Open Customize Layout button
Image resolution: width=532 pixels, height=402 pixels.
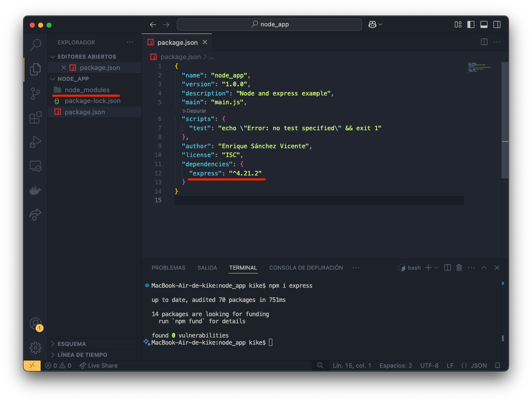tap(458, 25)
